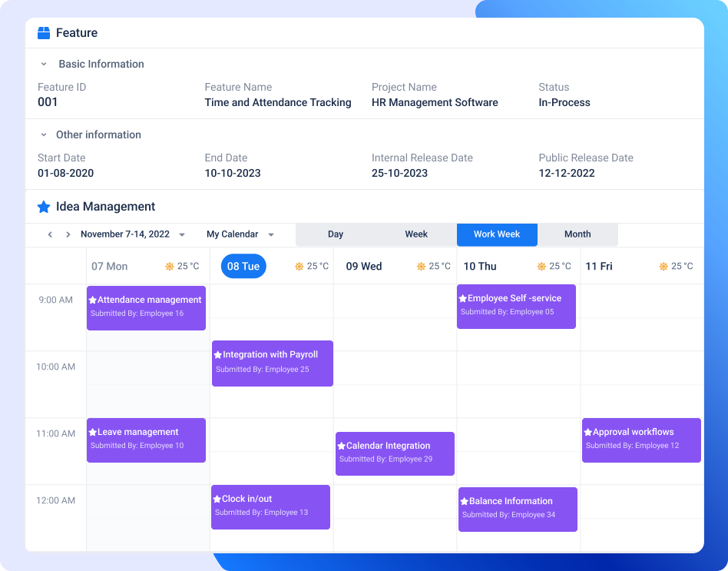Click the sun weather icon on Friday

[663, 266]
